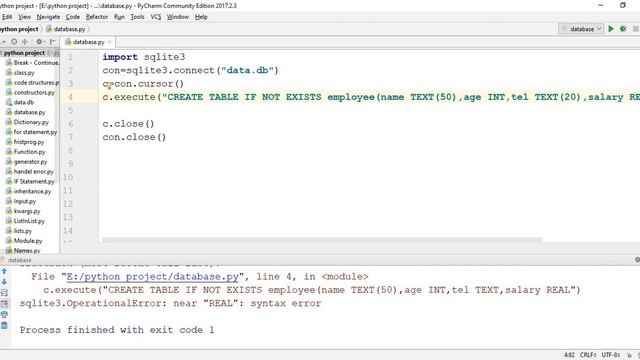Toggle soft-wrap icon in Run panel
The height and width of the screenshot is (360, 640).
tap(4, 293)
